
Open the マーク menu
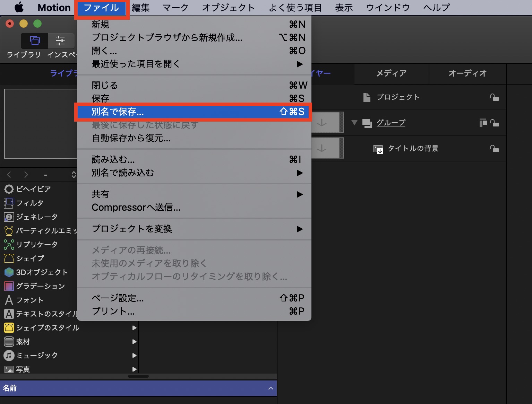tap(176, 8)
